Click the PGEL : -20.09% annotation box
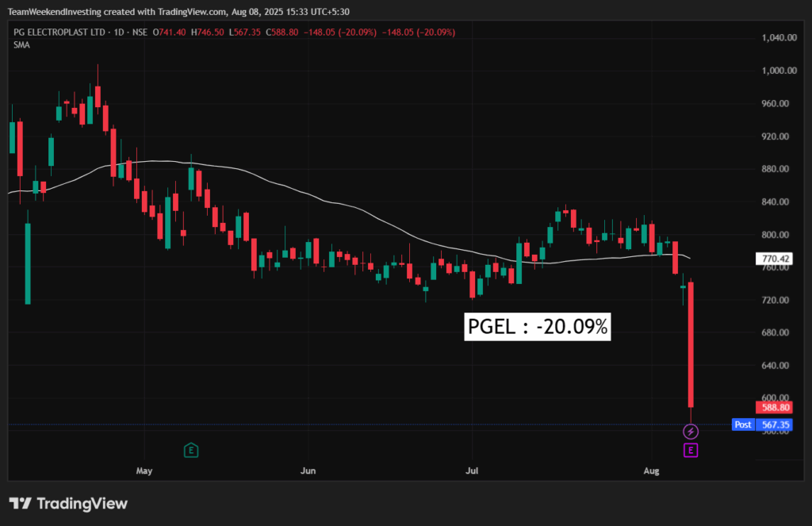 point(538,327)
